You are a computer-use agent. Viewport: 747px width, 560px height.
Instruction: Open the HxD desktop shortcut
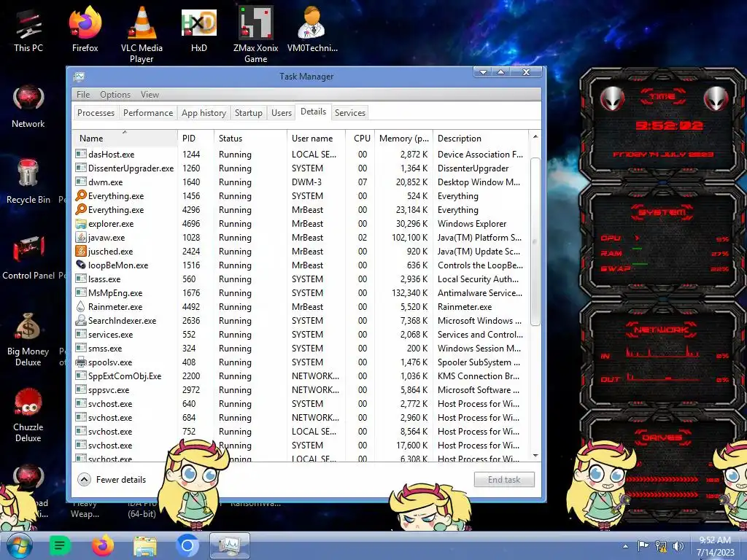pyautogui.click(x=198, y=30)
